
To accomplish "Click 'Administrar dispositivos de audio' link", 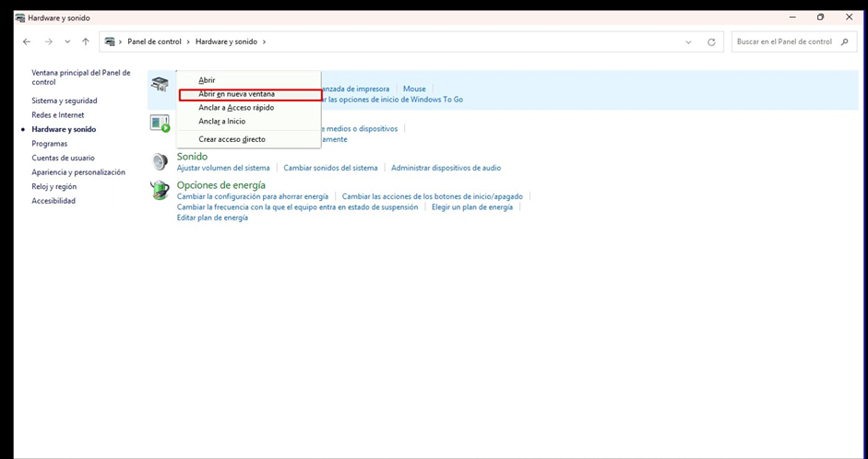I will (x=446, y=168).
